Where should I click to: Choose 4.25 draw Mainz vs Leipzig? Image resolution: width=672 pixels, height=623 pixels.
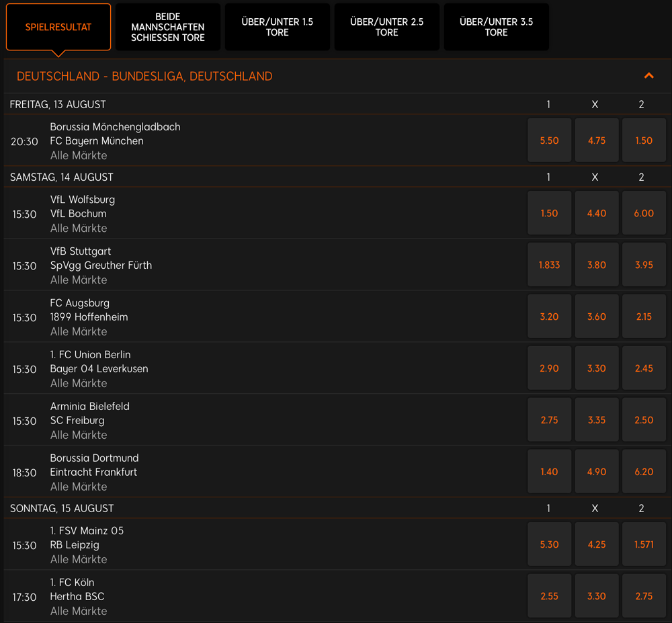coord(597,544)
